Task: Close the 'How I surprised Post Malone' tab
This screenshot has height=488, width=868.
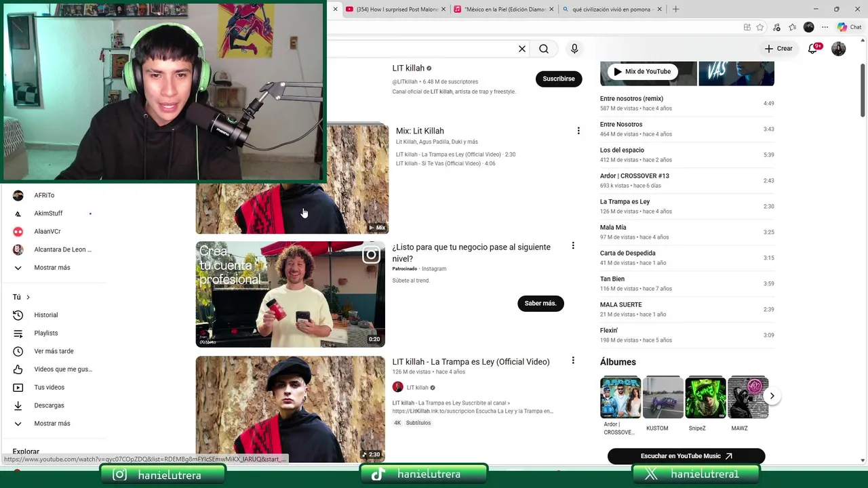Action: point(443,9)
